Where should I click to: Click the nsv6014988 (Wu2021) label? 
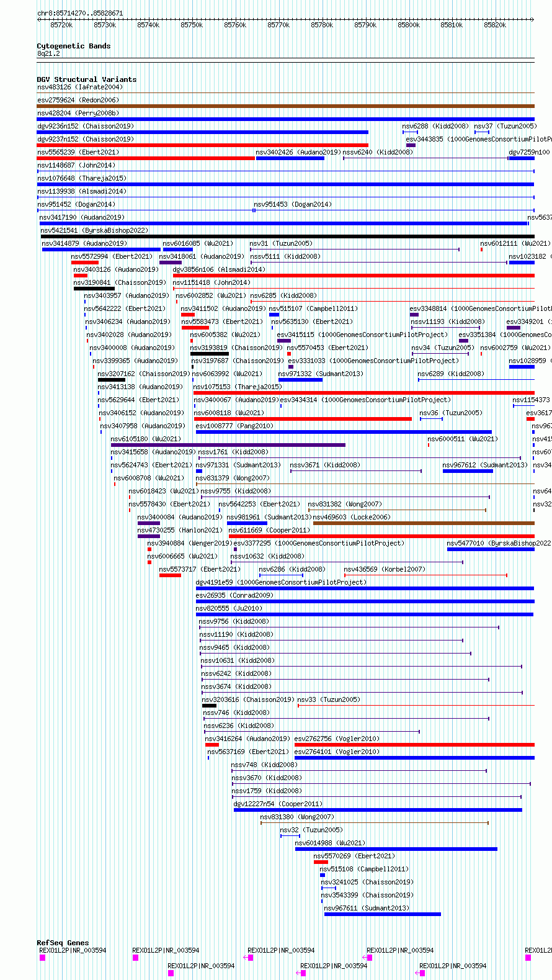tap(331, 843)
